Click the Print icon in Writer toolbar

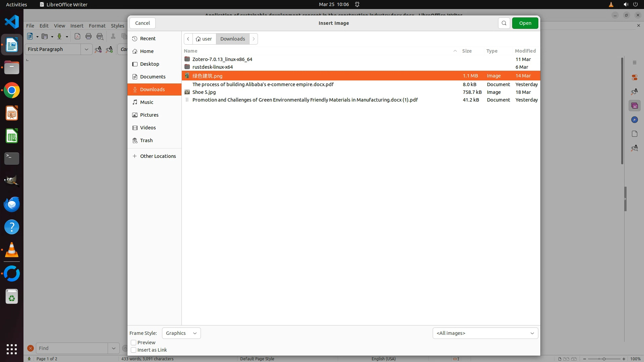point(89,37)
